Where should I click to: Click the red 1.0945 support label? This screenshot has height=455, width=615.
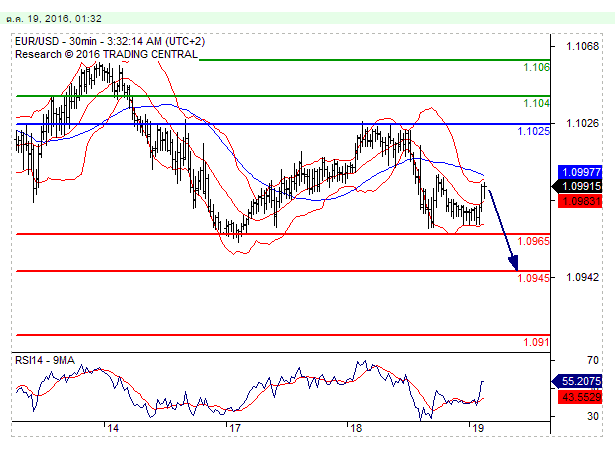[x=533, y=278]
